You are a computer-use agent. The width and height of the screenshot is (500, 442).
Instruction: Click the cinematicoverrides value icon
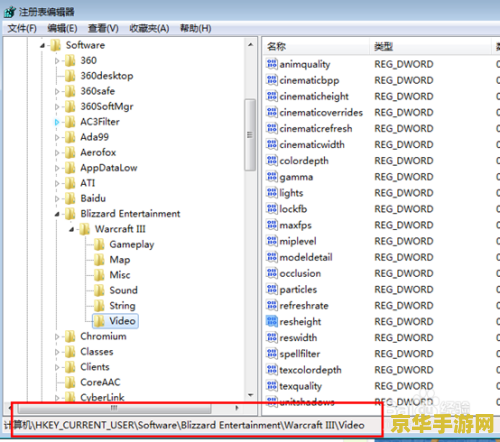[x=272, y=112]
